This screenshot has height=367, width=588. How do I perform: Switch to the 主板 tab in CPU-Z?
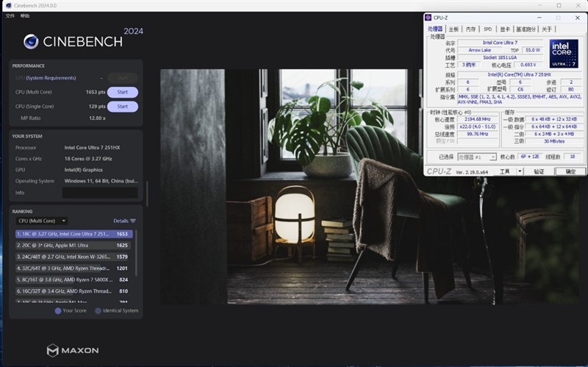tap(453, 29)
